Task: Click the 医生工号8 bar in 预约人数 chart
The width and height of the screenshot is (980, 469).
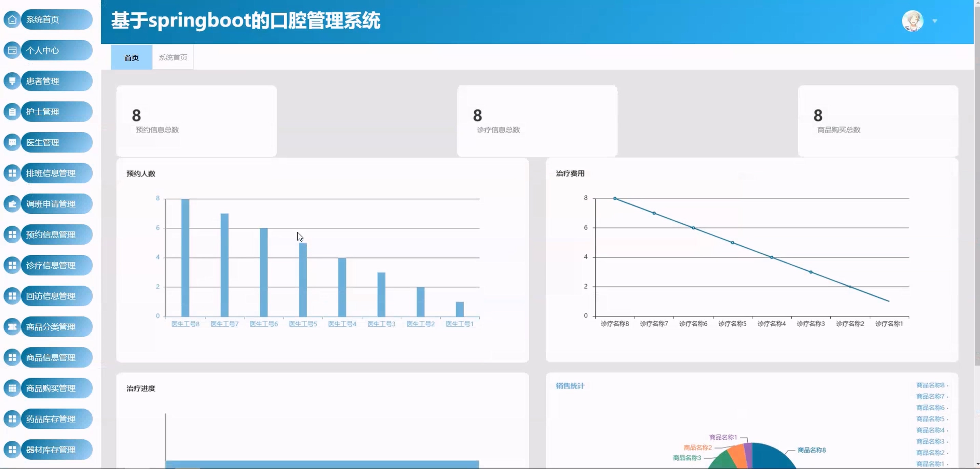Action: pyautogui.click(x=185, y=257)
